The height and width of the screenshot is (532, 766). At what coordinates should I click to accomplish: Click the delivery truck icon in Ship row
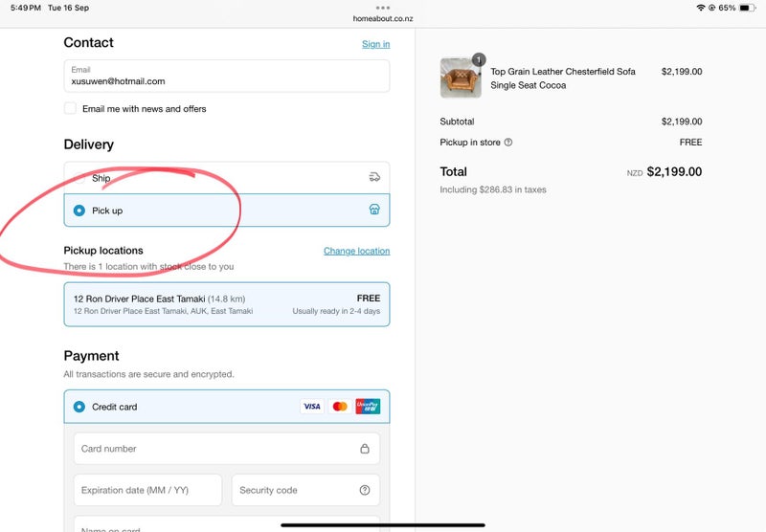(374, 177)
